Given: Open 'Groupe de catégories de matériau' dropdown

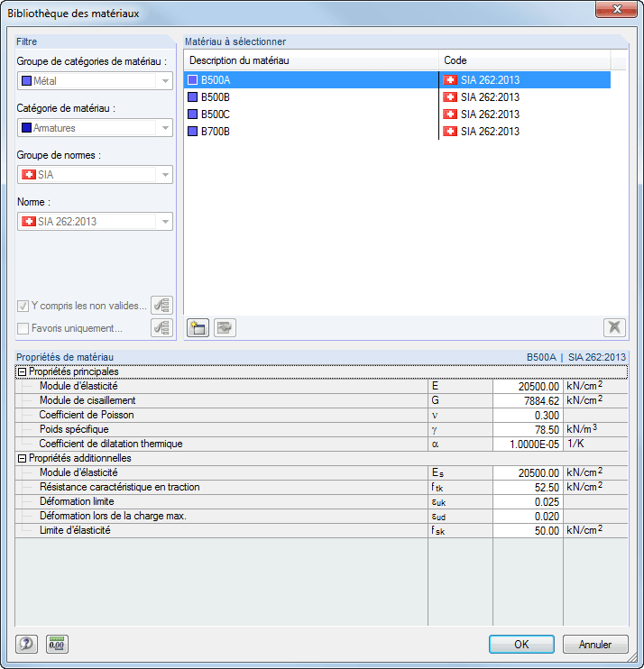Looking at the screenshot, I should [x=95, y=80].
